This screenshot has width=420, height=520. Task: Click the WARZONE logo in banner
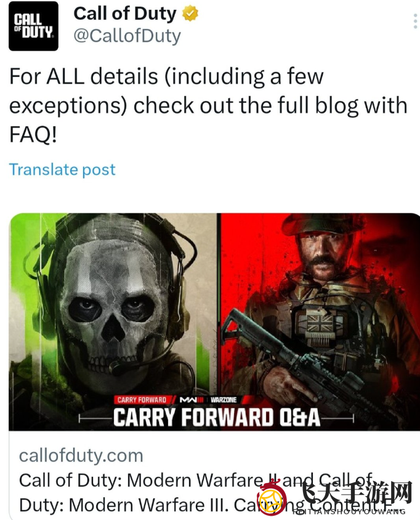tap(224, 400)
